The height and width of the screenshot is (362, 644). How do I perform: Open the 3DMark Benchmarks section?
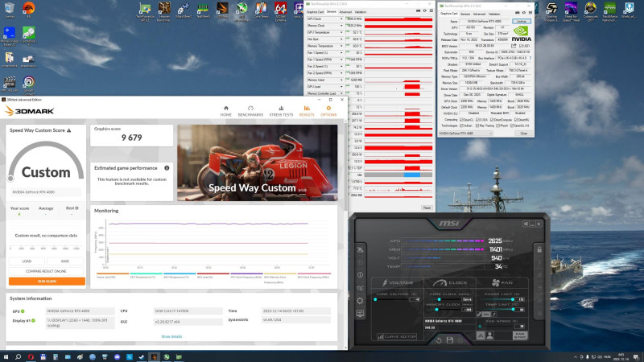pyautogui.click(x=250, y=111)
